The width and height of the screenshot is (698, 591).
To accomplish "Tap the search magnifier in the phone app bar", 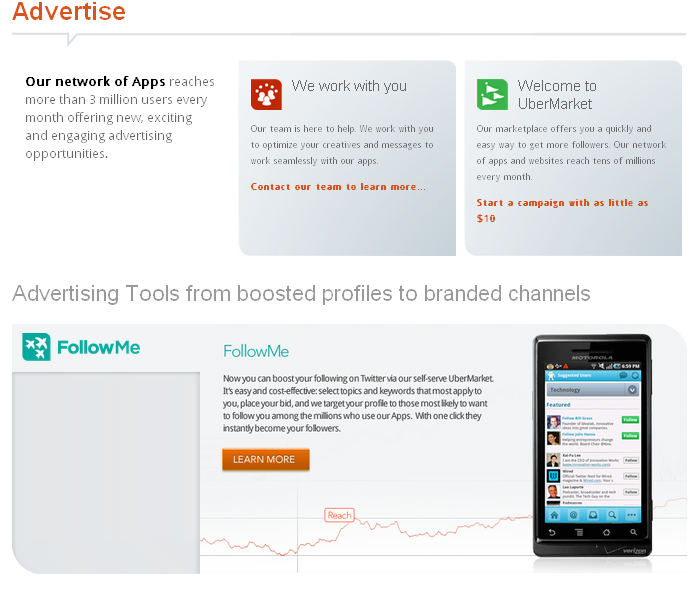I will coord(611,515).
